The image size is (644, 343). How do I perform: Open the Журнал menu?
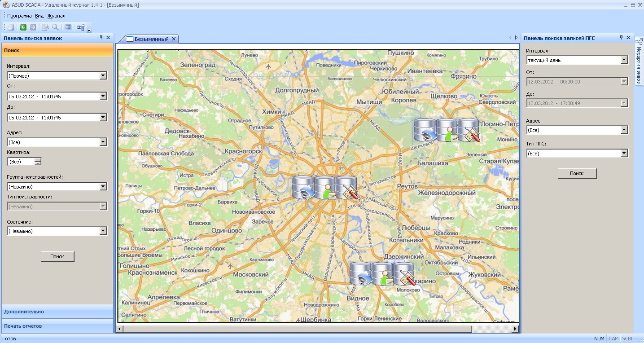56,16
